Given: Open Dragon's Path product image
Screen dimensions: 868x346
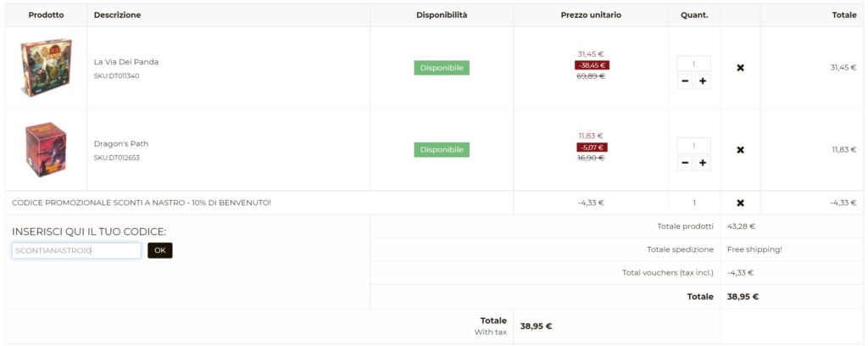Looking at the screenshot, I should coord(46,150).
